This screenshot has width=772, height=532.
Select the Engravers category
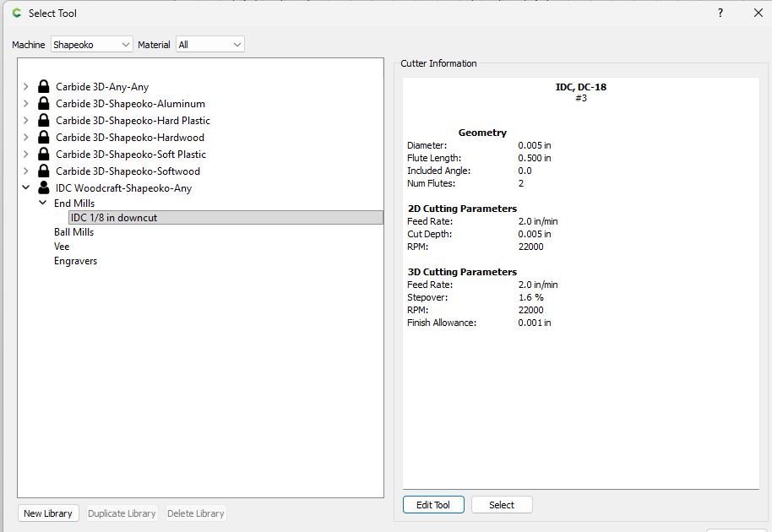[x=75, y=261]
